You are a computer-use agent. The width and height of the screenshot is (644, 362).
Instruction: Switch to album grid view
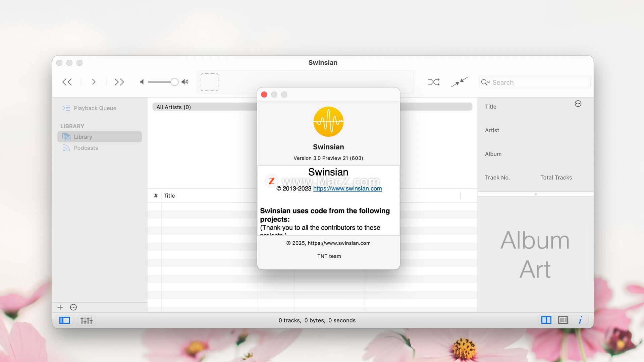point(563,320)
